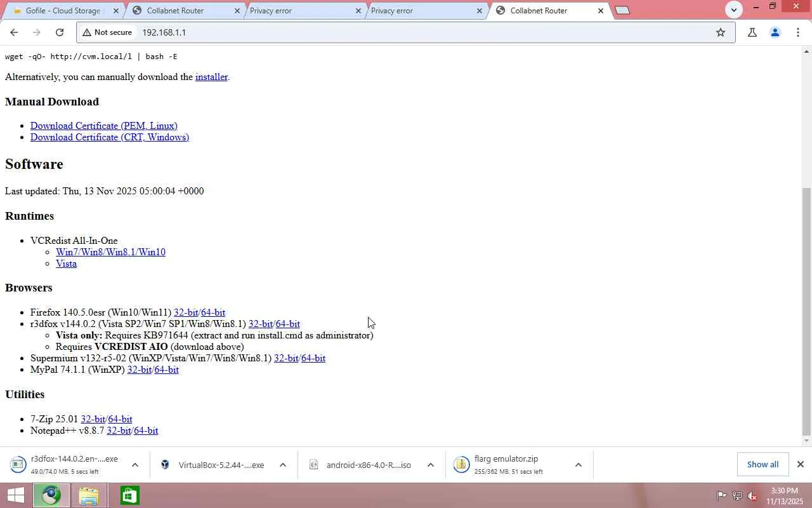Click the Utilities heading
The width and height of the screenshot is (812, 508).
click(25, 394)
